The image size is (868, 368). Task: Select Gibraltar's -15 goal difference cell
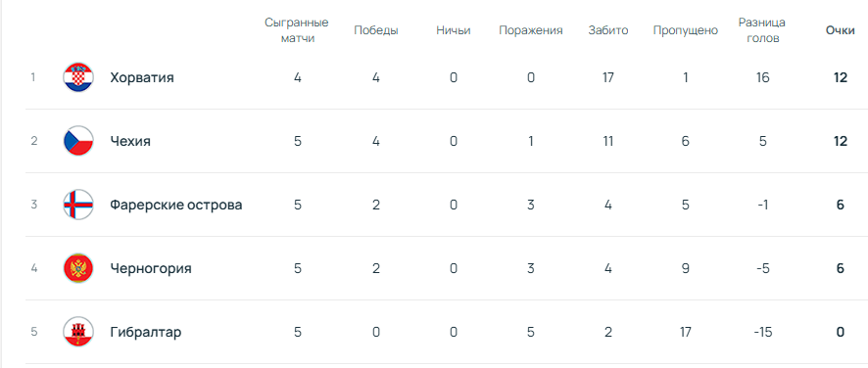(762, 332)
